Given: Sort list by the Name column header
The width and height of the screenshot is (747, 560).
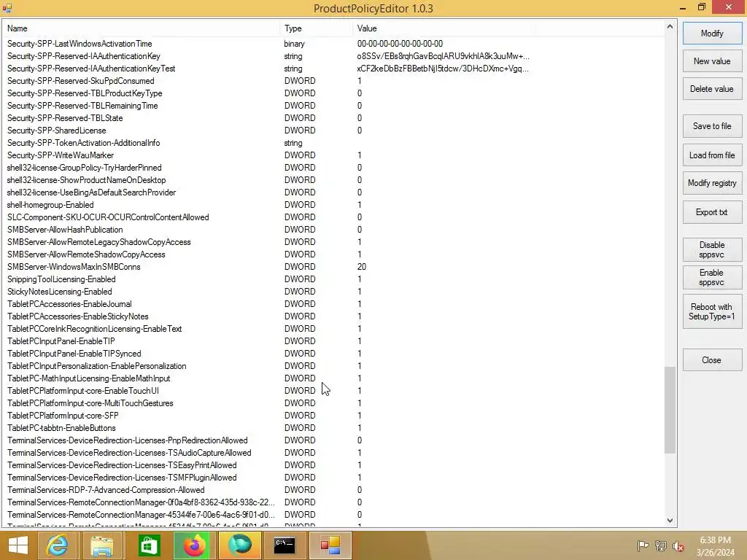Looking at the screenshot, I should (x=142, y=28).
